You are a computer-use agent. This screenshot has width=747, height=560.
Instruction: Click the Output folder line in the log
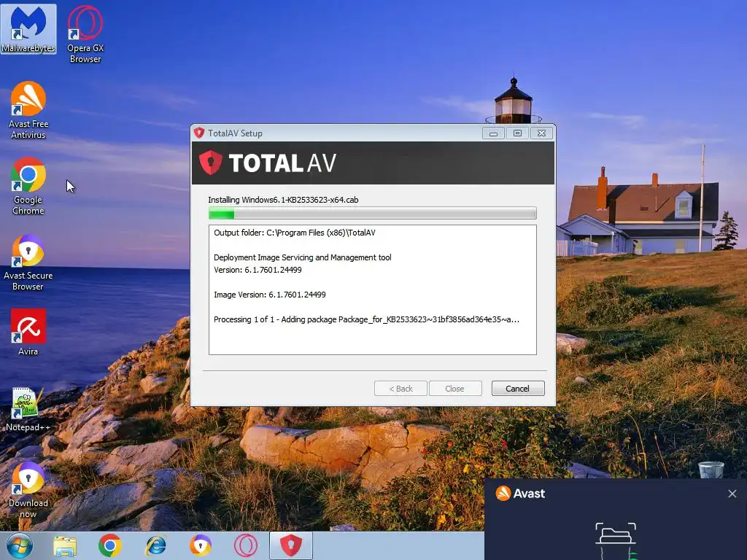point(295,233)
